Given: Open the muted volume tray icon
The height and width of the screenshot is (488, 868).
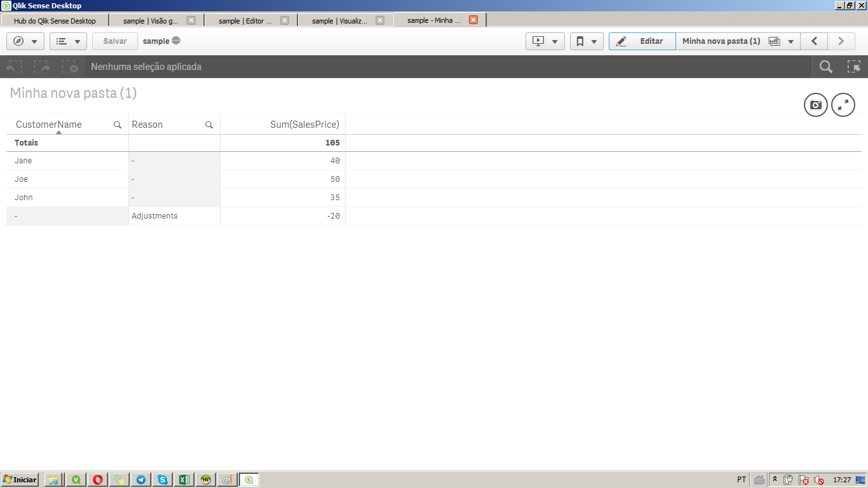Looking at the screenshot, I should [819, 480].
